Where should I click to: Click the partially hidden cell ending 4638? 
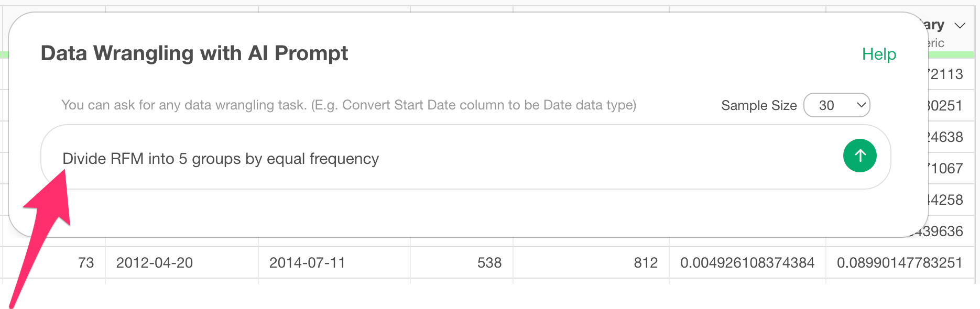coord(946,137)
